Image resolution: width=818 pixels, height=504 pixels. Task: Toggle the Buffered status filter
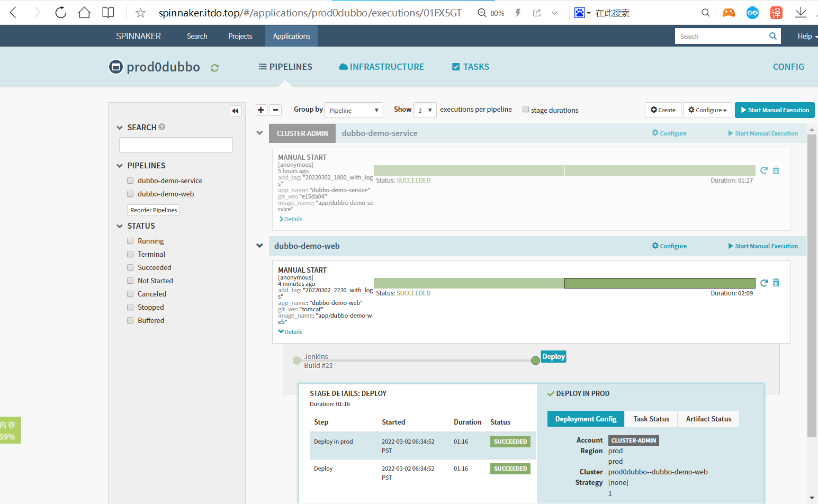click(x=130, y=320)
